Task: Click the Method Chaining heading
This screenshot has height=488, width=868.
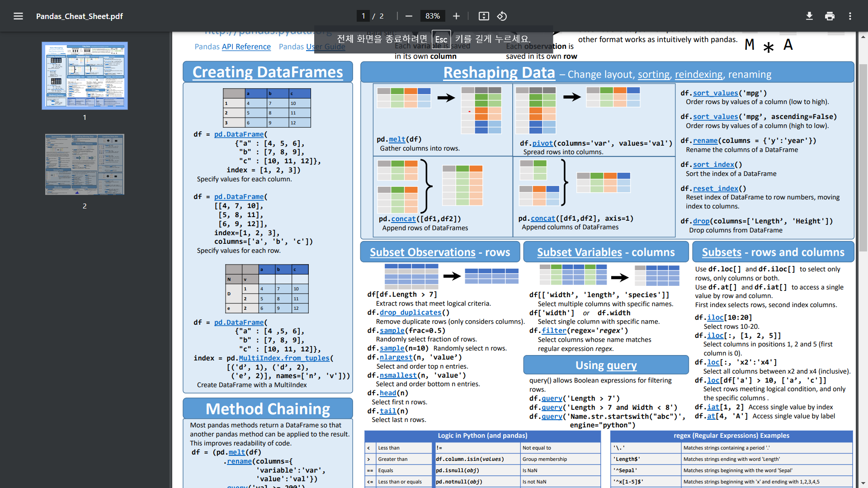Action: [268, 409]
